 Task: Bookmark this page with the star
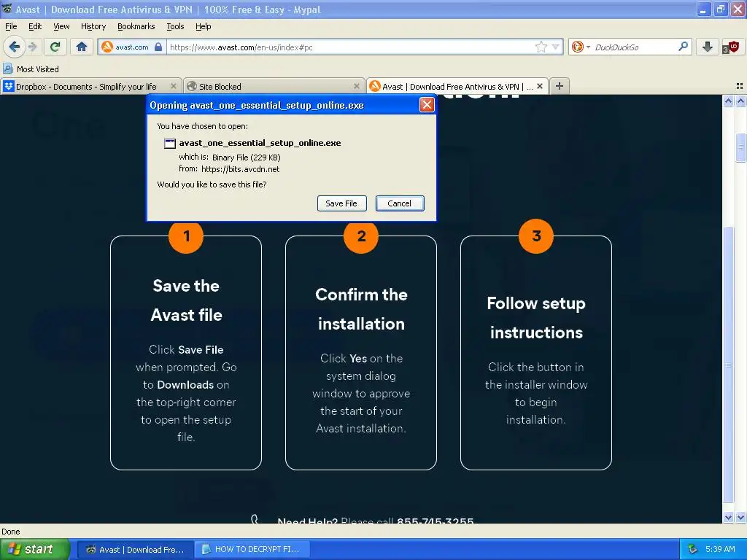pos(541,47)
